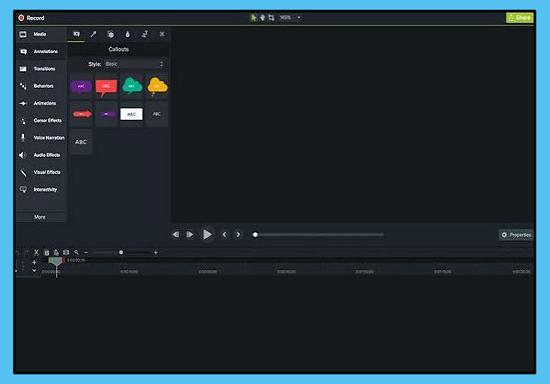Jump to previous clip using left chevron

coord(224,234)
